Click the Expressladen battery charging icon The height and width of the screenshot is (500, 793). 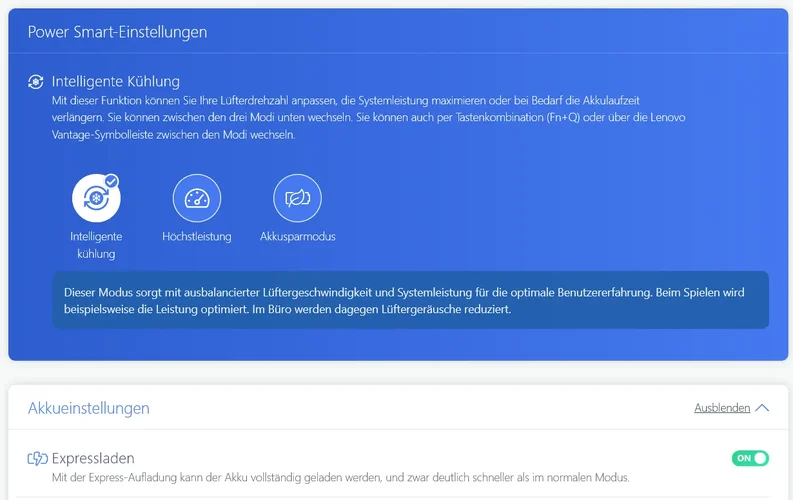[37, 459]
